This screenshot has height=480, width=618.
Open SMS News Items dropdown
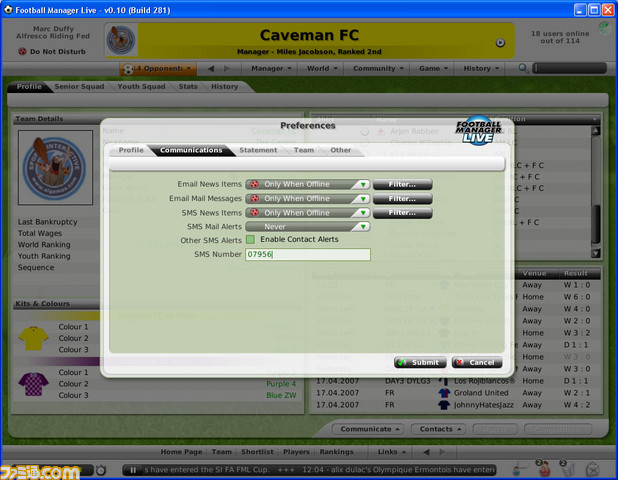307,213
